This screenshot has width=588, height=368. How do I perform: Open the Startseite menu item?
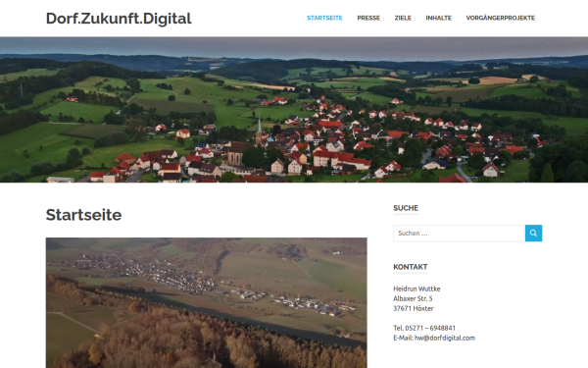324,18
